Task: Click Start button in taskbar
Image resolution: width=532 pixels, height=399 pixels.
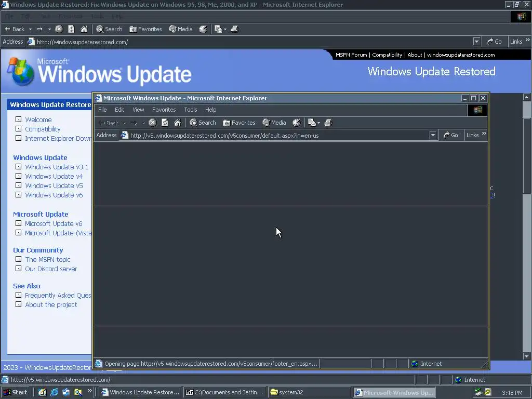Action: [x=15, y=392]
